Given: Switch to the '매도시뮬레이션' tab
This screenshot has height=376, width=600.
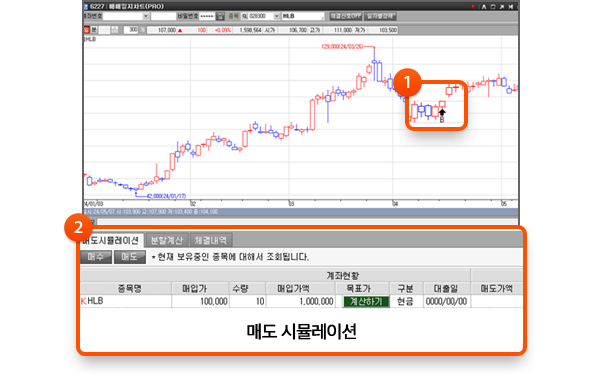Looking at the screenshot, I should click(x=111, y=240).
